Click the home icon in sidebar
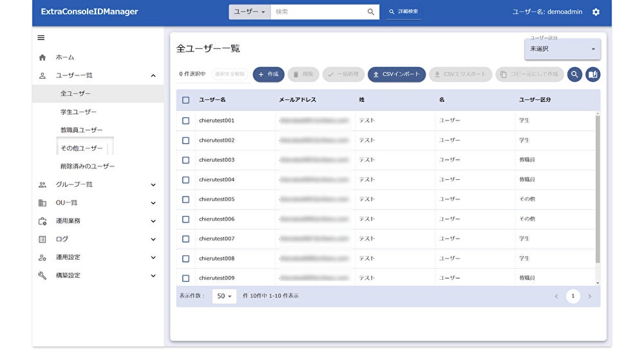644x363 pixels. coord(43,57)
